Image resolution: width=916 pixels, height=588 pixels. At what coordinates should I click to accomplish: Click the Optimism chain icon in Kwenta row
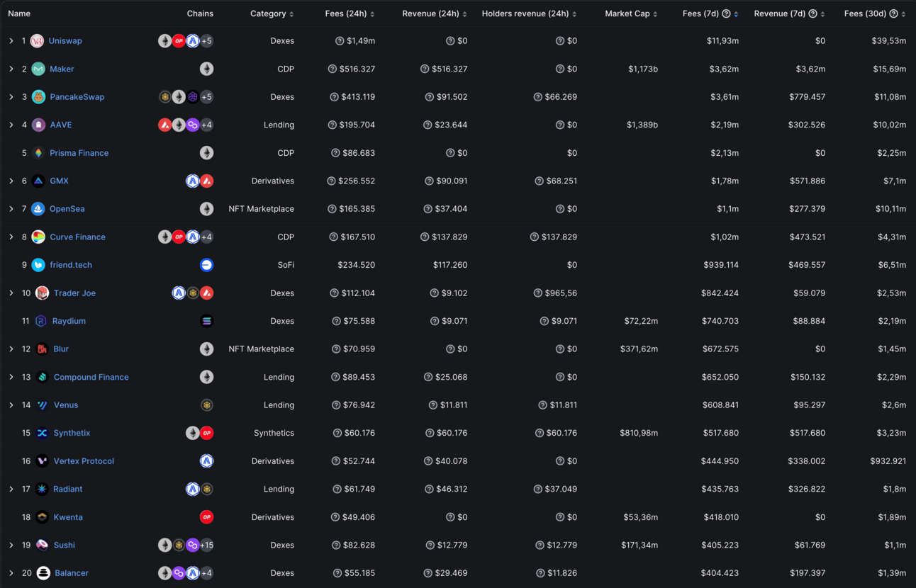coord(206,517)
